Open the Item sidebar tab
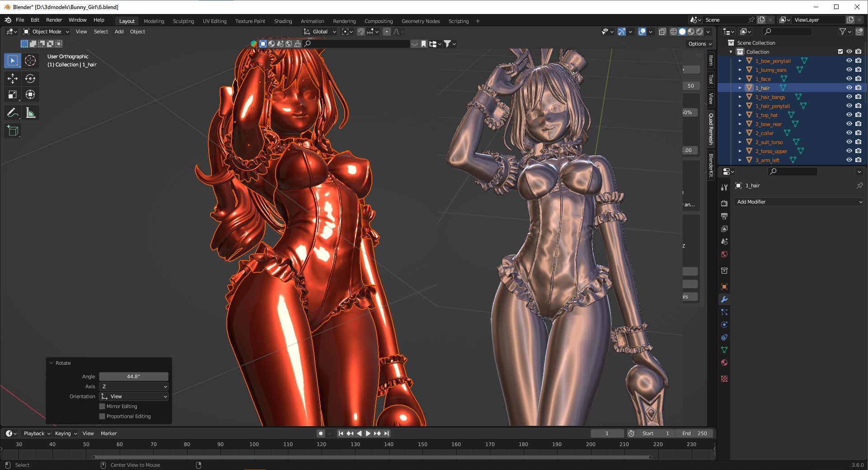 pos(711,60)
